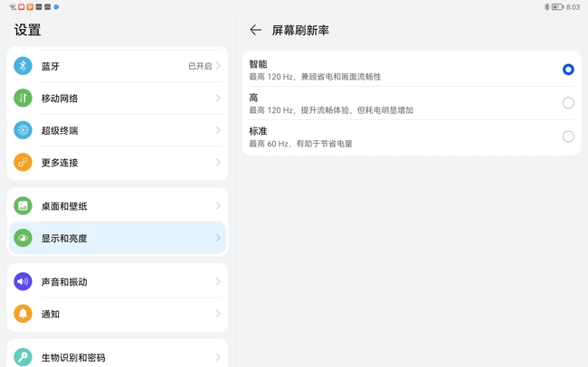Tap the green eye icon for 显示和亮度

pos(23,238)
